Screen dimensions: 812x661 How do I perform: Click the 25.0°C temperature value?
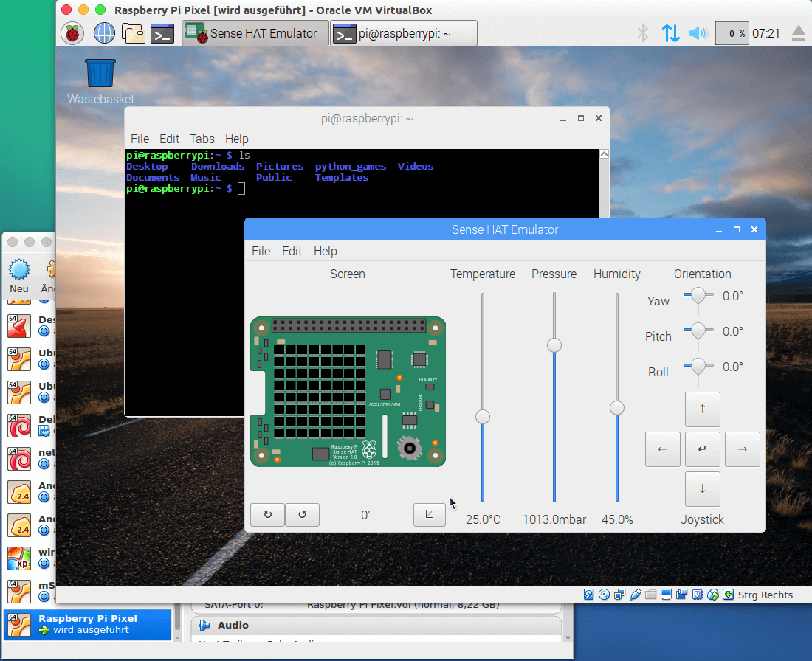point(484,519)
